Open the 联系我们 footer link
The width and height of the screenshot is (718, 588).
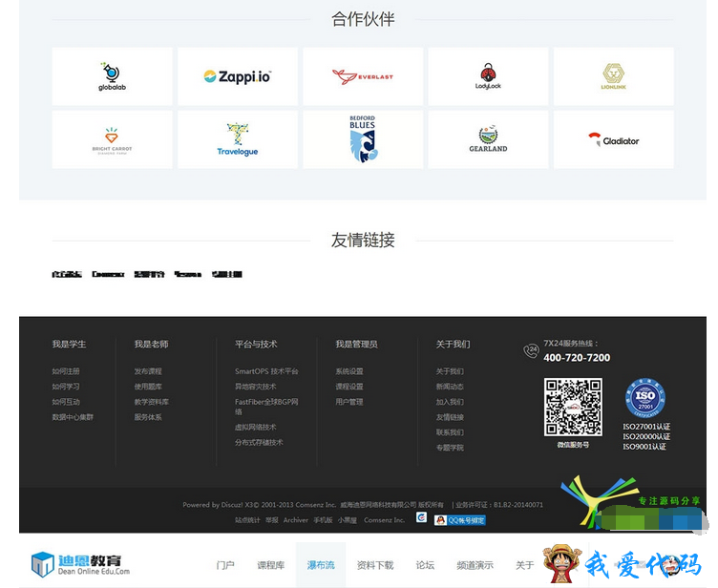450,432
